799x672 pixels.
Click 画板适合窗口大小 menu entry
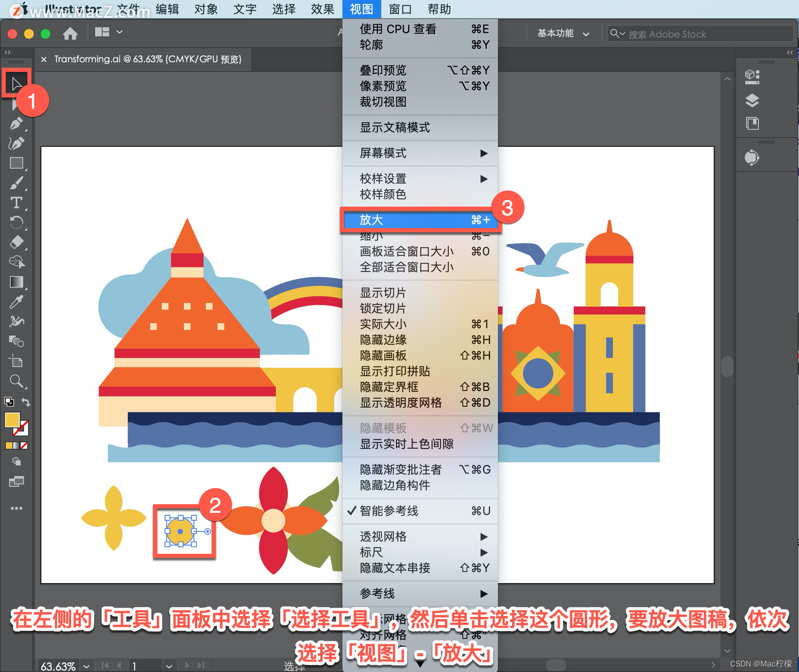point(406,251)
